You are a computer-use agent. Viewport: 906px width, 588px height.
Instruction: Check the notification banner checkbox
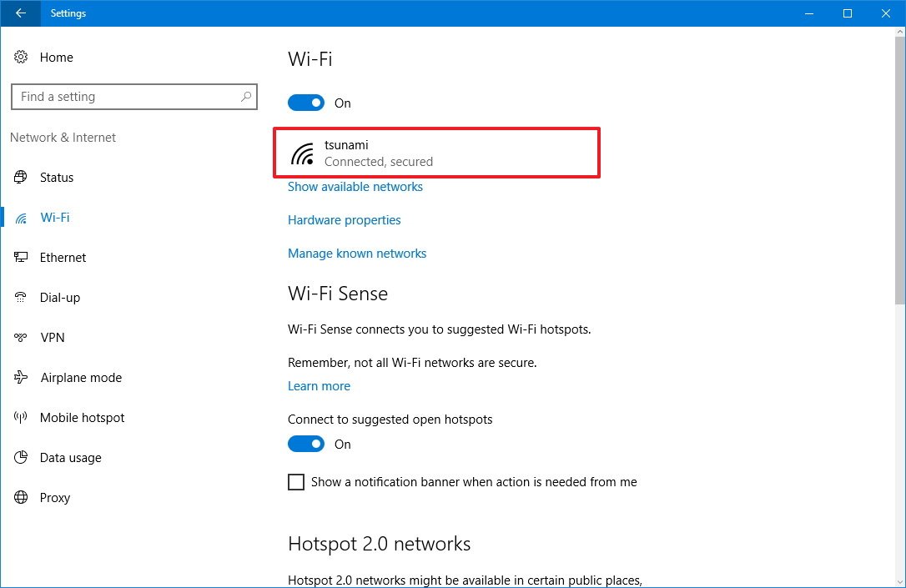[296, 482]
